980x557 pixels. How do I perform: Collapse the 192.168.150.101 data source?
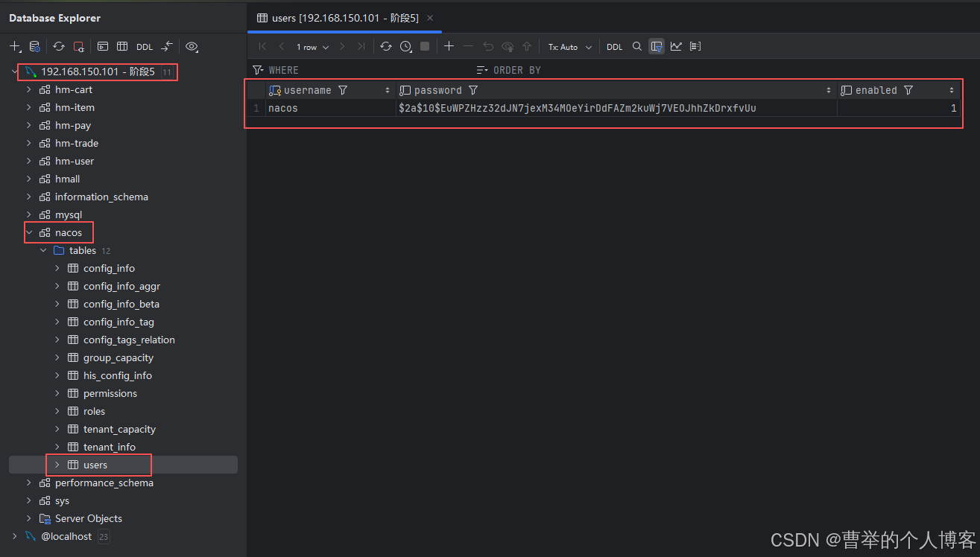(x=14, y=71)
